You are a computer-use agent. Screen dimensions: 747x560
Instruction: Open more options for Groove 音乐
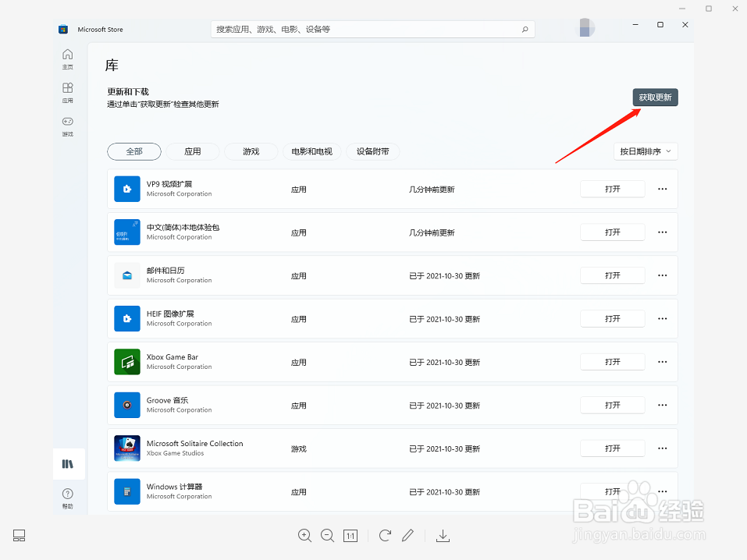(662, 406)
